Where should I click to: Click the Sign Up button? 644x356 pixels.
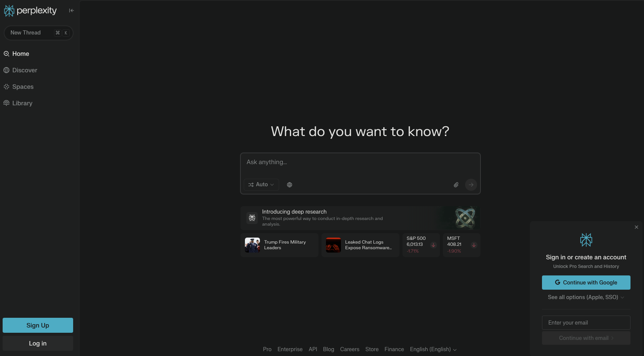(38, 325)
